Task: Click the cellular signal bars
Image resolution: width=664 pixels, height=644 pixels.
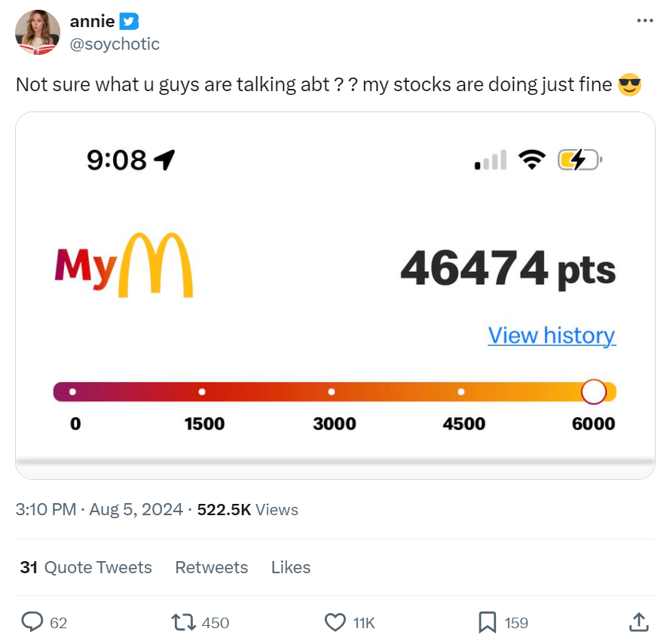Action: 489,159
